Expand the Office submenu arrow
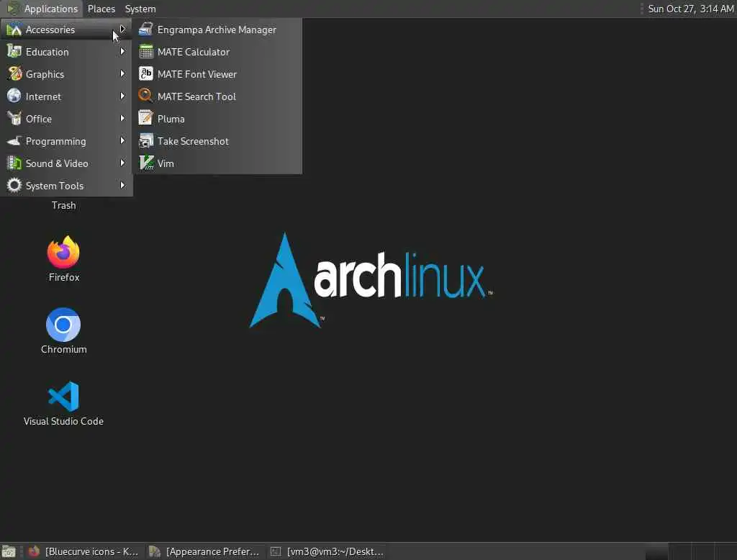737x560 pixels. coord(122,118)
